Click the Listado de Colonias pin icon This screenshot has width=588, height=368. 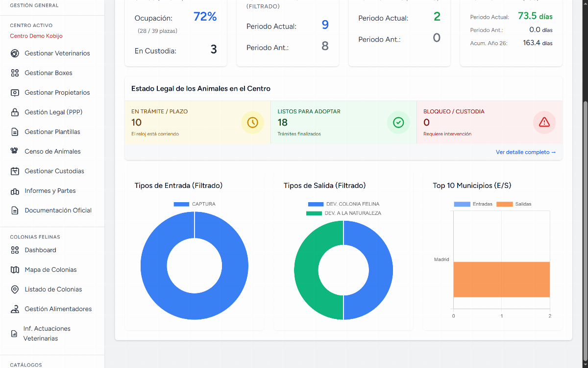[x=15, y=289]
